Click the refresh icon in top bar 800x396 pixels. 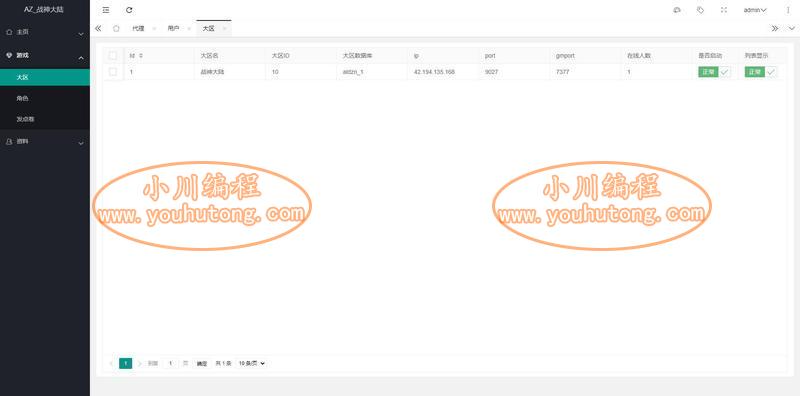tap(129, 10)
